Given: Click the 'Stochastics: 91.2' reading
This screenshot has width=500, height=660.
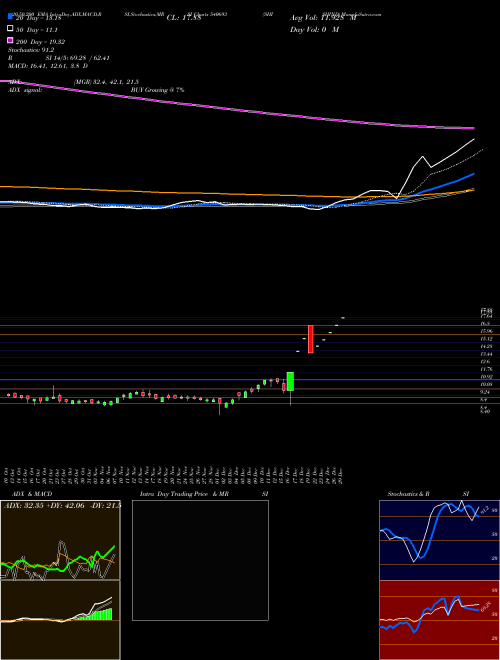Looking at the screenshot, I should 31,50.
